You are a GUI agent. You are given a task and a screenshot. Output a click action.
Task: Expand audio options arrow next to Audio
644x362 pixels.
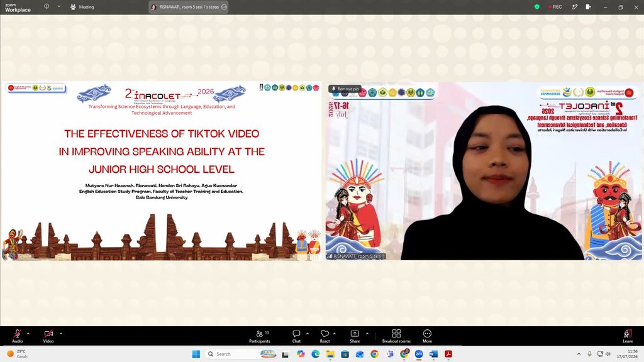pyautogui.click(x=28, y=334)
